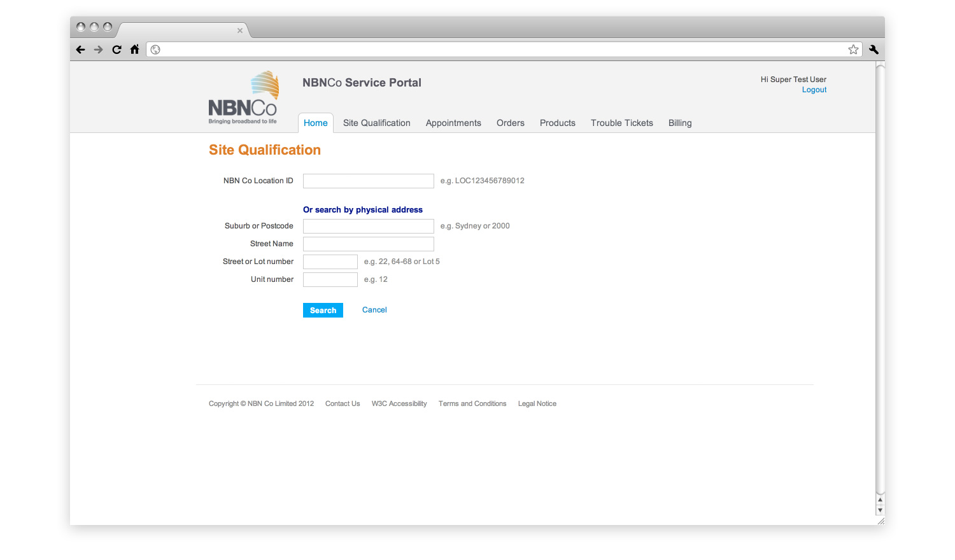The width and height of the screenshot is (955, 560).
Task: Click the 'NBNCo Service Portal' title
Action: tap(362, 83)
